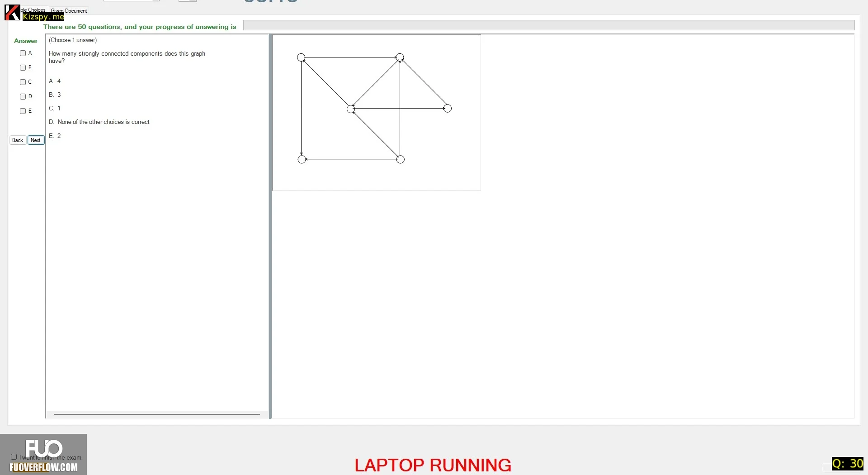The width and height of the screenshot is (868, 475).
Task: Click the question text about strongly connected components
Action: 127,57
